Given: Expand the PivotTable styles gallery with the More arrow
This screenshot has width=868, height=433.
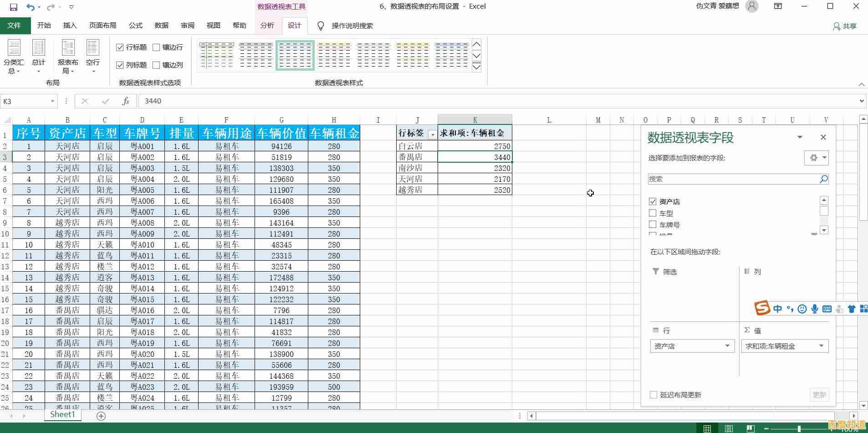Looking at the screenshot, I should (476, 67).
